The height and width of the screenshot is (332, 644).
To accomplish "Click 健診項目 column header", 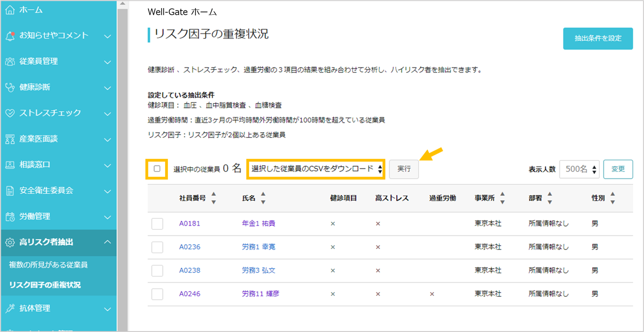I will [343, 198].
